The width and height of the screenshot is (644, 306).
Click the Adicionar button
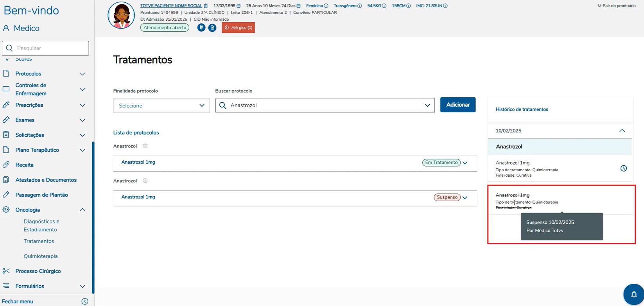[x=458, y=105]
